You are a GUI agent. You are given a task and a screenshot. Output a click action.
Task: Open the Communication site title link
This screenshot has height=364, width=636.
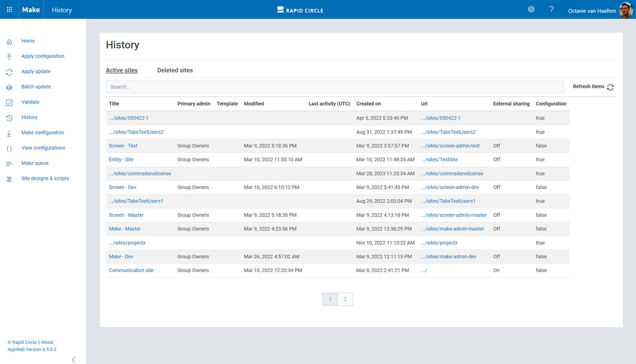coord(131,270)
